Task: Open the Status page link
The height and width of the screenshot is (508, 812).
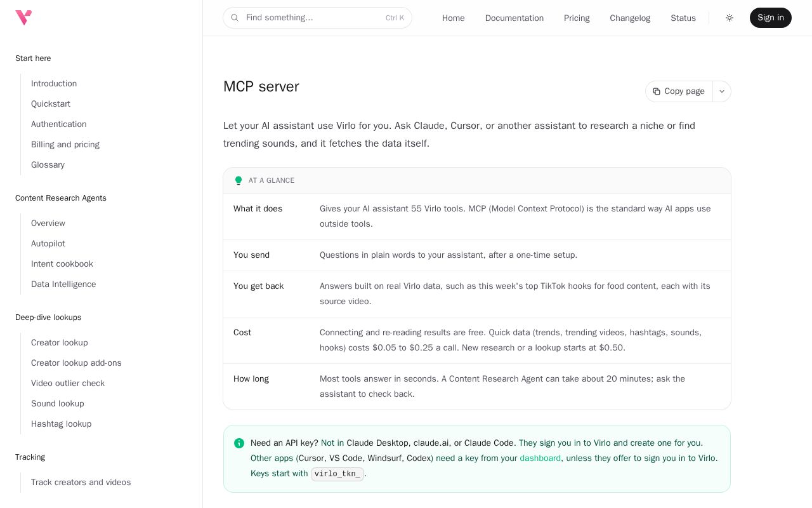Action: [x=683, y=18]
